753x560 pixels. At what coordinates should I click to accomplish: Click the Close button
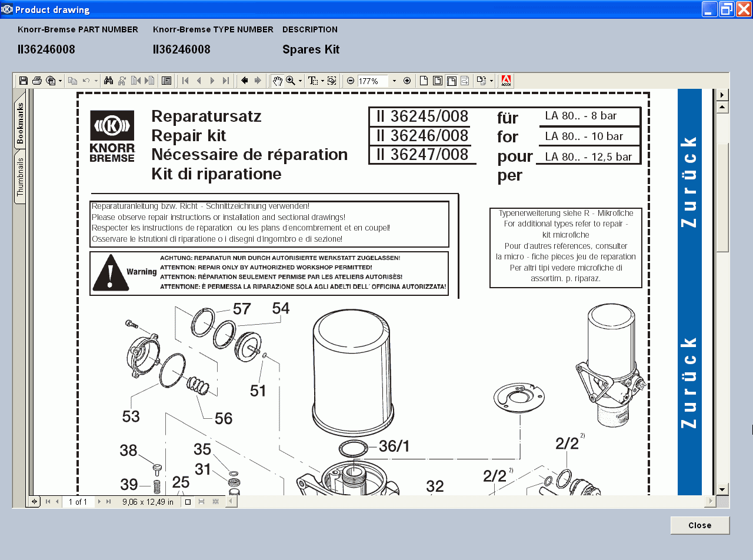click(x=700, y=525)
